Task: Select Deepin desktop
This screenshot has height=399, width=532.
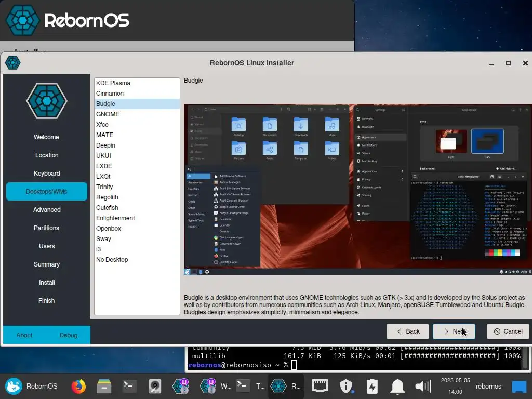Action: (x=137, y=145)
